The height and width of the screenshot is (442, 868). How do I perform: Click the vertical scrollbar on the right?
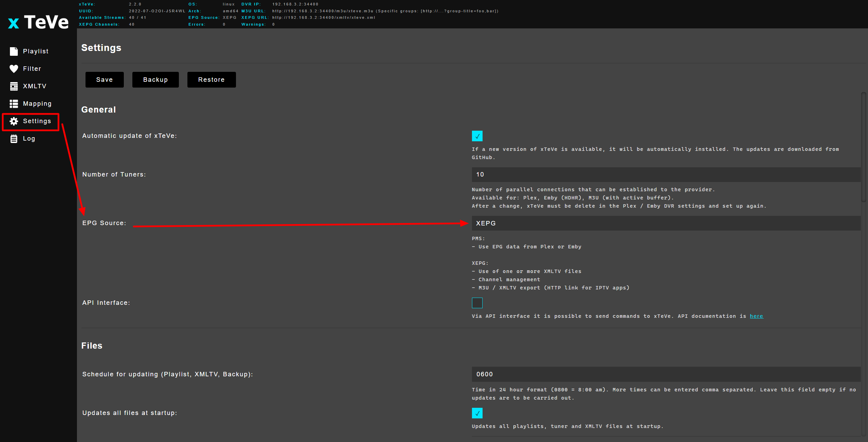(x=864, y=147)
